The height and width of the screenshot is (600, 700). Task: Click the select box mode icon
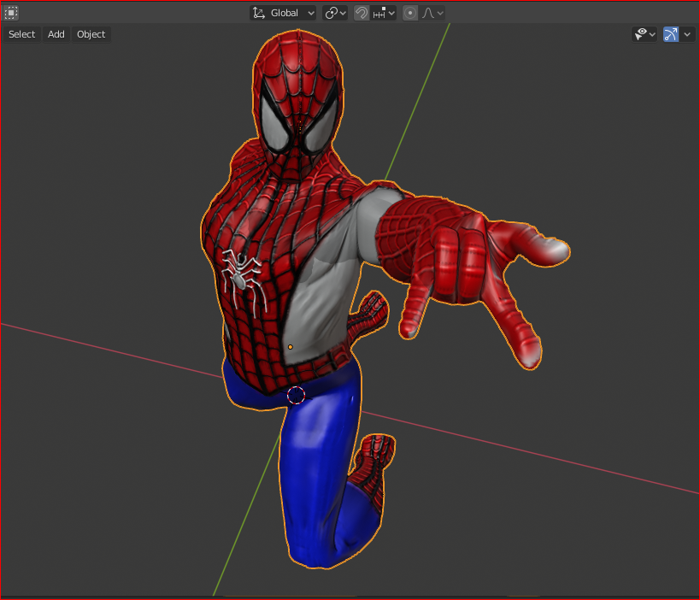click(11, 13)
